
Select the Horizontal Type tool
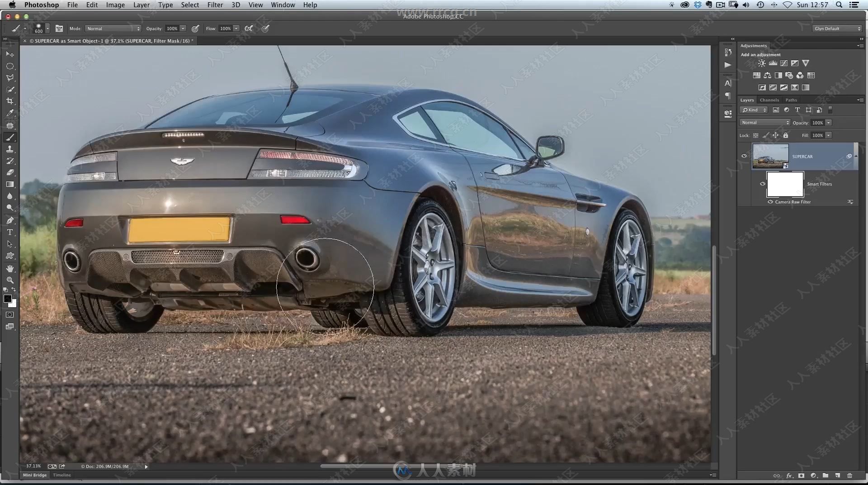[x=9, y=232]
